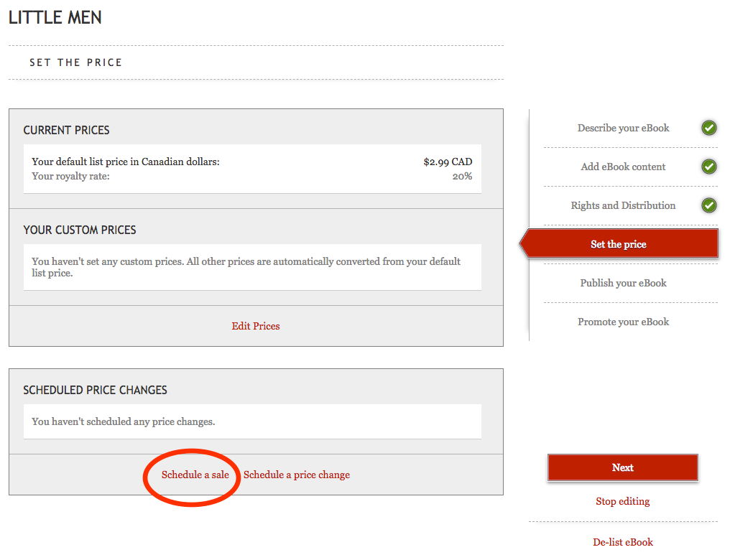Open the Schedule a sale link
Viewport: 730px width, 560px height.
click(195, 475)
